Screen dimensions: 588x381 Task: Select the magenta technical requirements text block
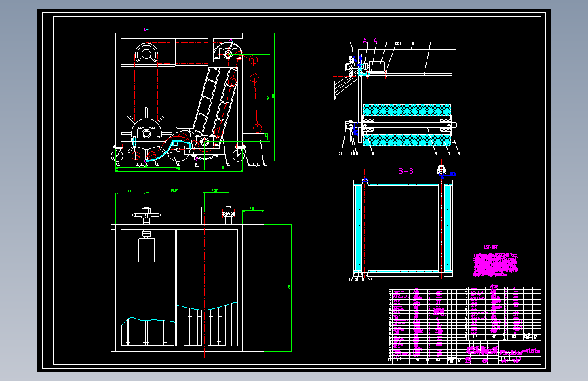pos(496,264)
